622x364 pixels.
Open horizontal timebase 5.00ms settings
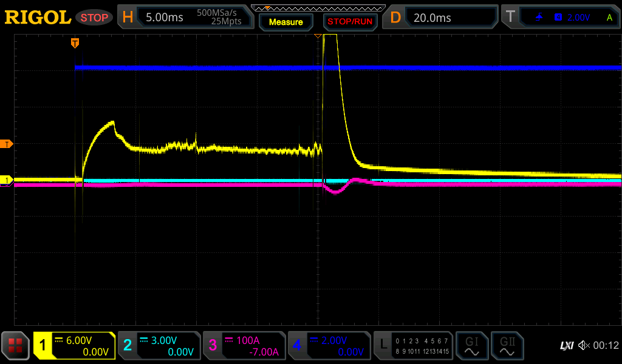tap(185, 18)
